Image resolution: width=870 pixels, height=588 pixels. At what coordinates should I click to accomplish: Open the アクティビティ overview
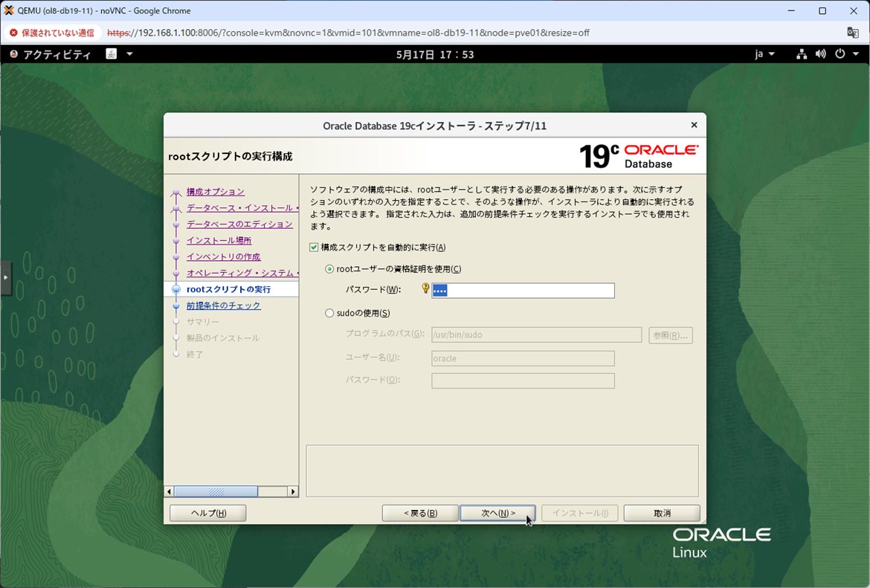[x=51, y=54]
